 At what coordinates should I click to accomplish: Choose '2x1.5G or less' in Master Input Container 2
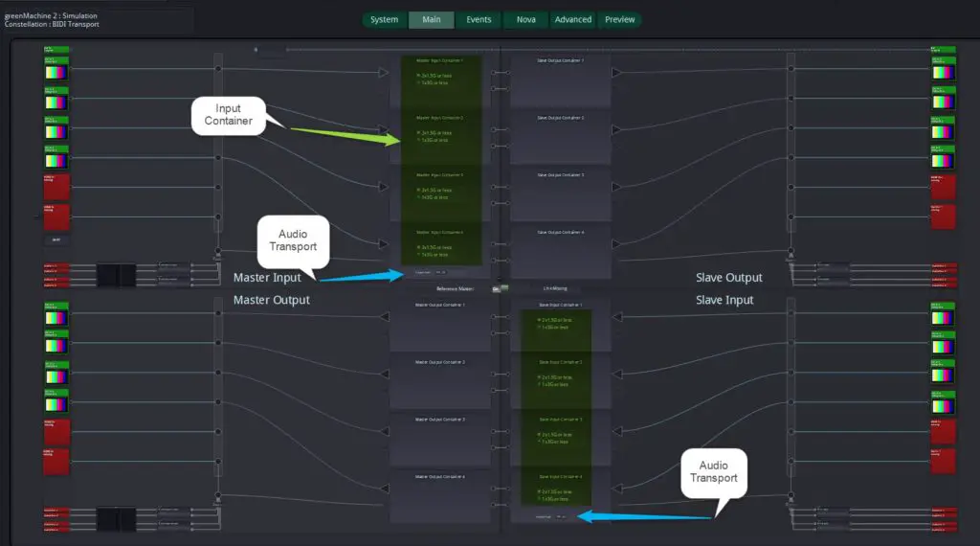(x=434, y=132)
